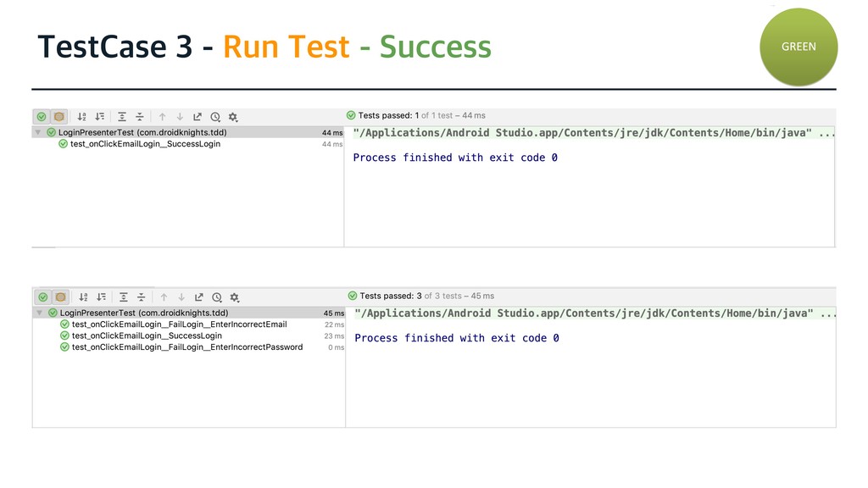This screenshot has width=868, height=488.
Task: Open test runner settings gear in upper toolbar
Action: [x=233, y=117]
